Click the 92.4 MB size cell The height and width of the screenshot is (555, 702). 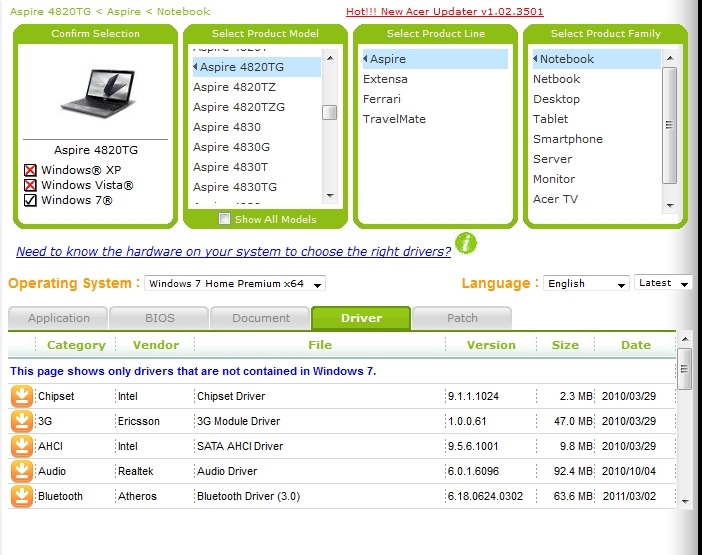pyautogui.click(x=573, y=471)
